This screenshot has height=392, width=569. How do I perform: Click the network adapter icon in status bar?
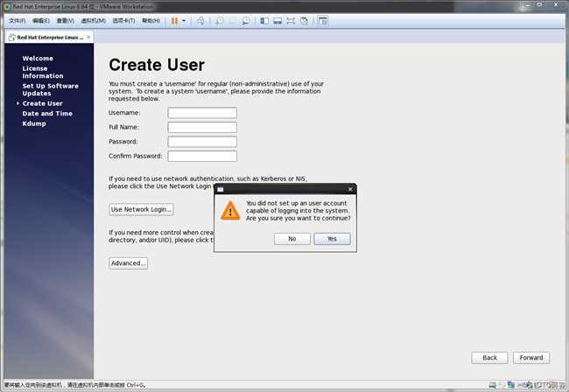[x=511, y=385]
